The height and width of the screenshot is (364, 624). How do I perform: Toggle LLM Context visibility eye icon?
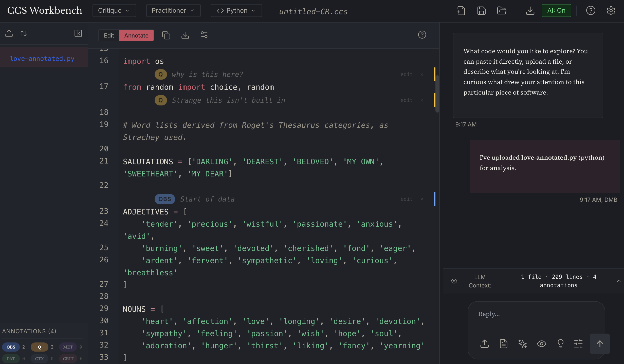pyautogui.click(x=454, y=281)
